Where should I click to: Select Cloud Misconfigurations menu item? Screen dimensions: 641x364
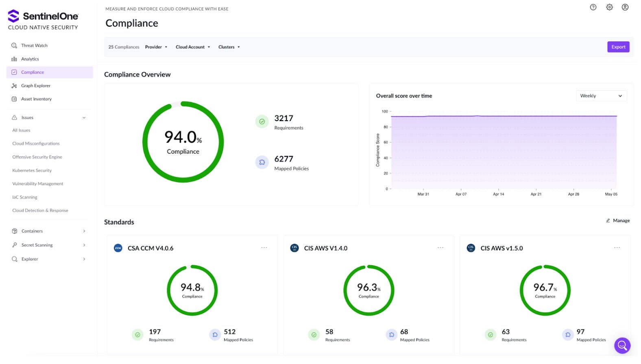(x=36, y=143)
